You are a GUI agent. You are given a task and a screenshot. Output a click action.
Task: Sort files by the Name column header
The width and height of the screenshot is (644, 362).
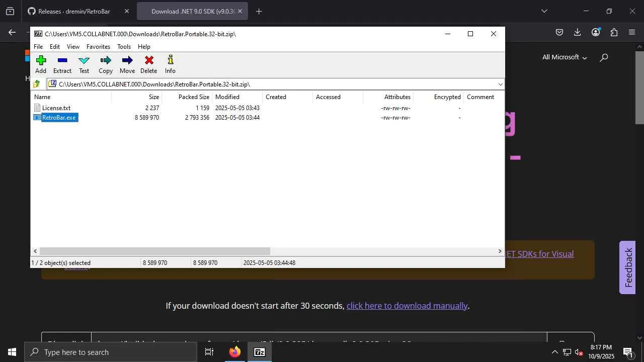tap(71, 97)
